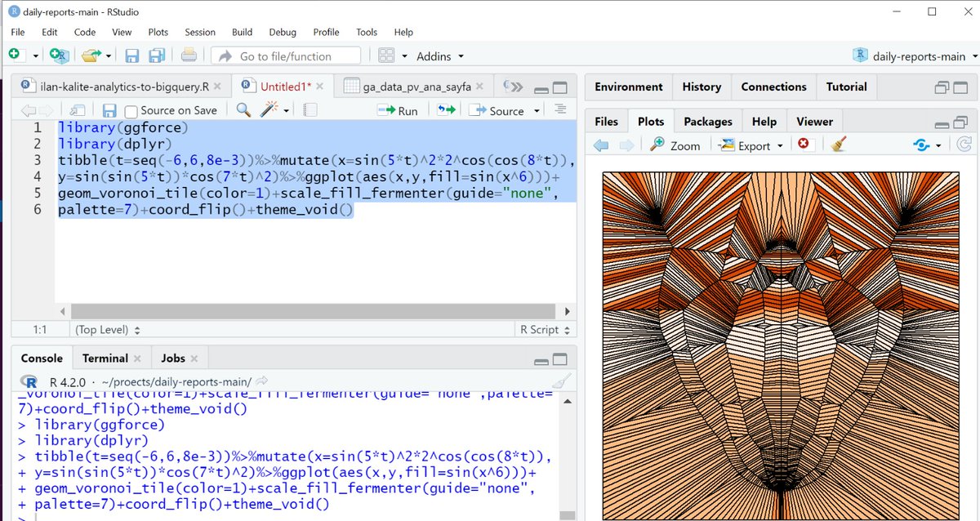The height and width of the screenshot is (521, 980).
Task: Save current document with editor floppy icon
Action: pos(109,110)
